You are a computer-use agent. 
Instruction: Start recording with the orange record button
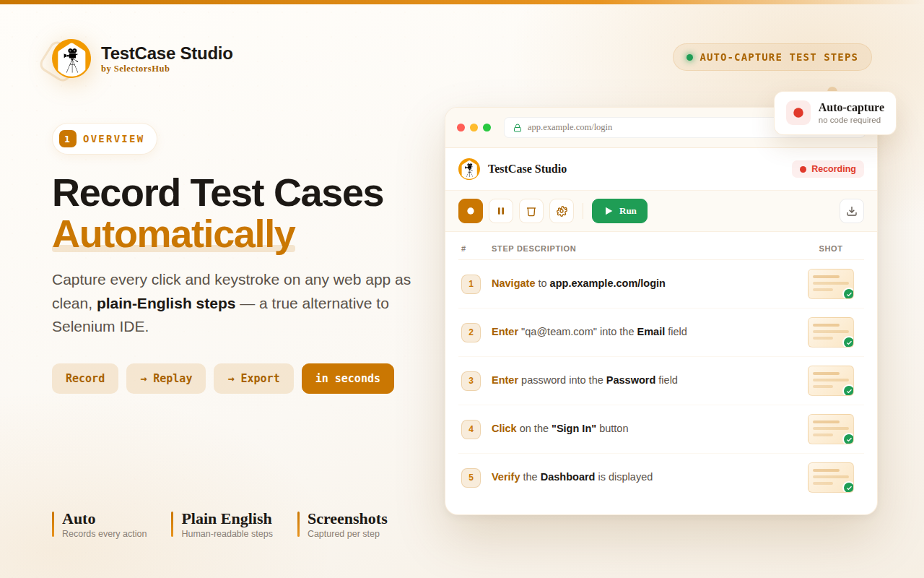(471, 211)
